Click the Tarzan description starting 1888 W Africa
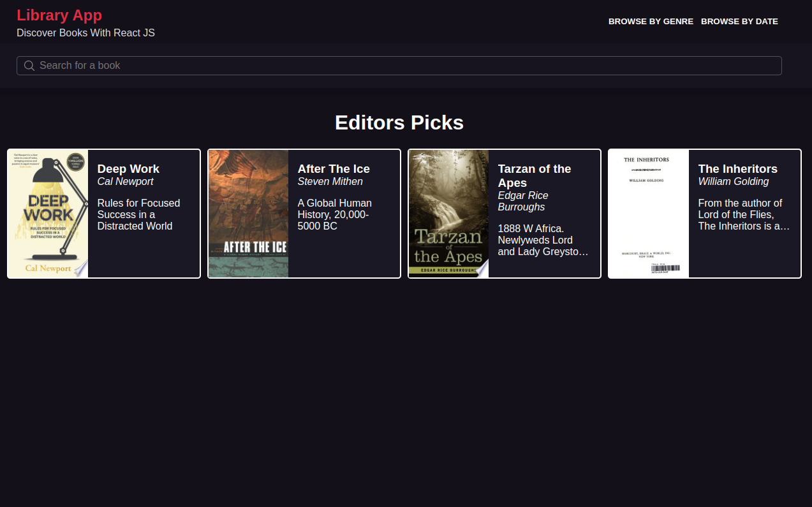Viewport: 812px width, 507px height. [542, 240]
